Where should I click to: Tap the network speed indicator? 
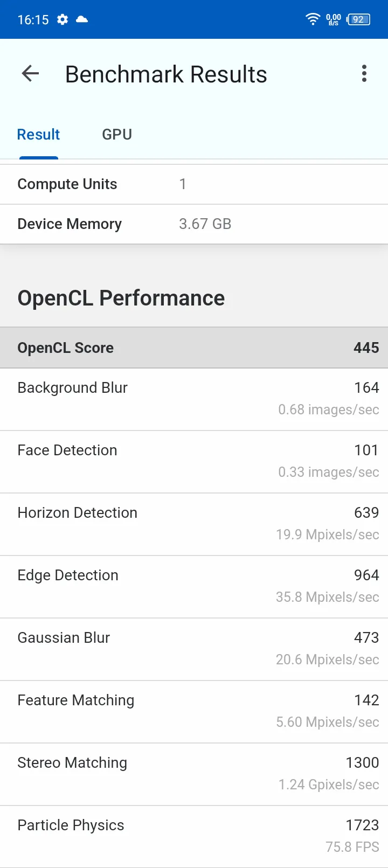click(x=334, y=19)
